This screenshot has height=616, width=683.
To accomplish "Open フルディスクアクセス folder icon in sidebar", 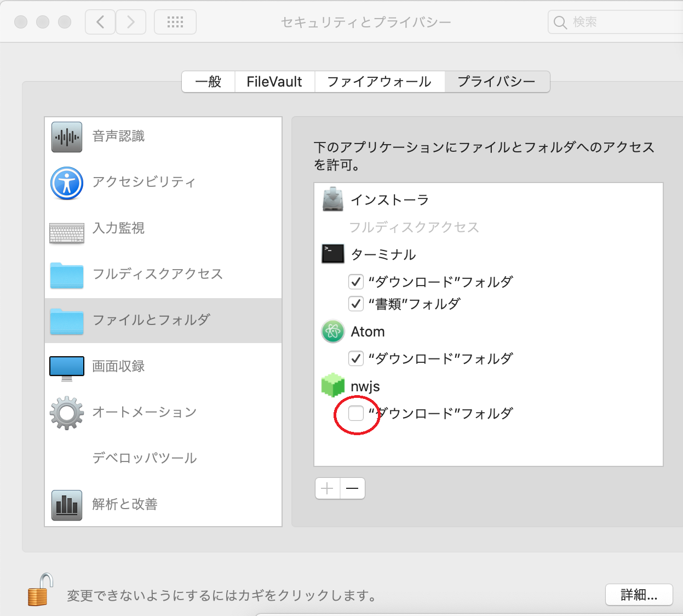I will click(67, 275).
